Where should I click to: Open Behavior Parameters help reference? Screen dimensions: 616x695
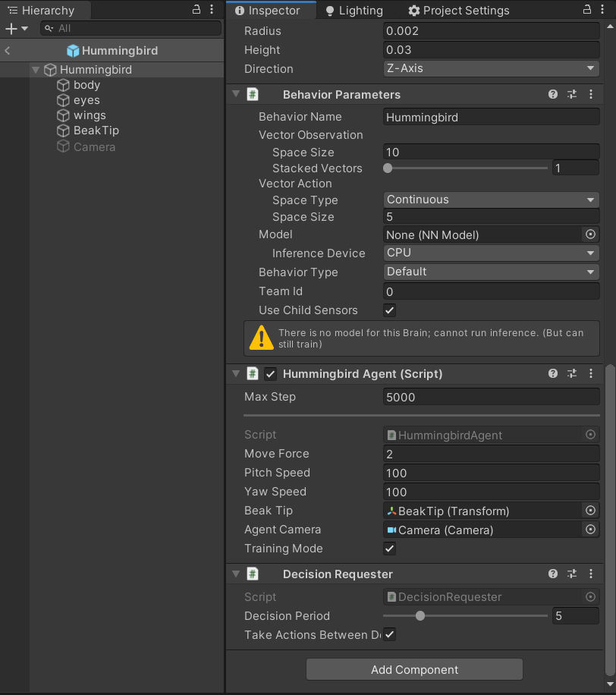552,94
